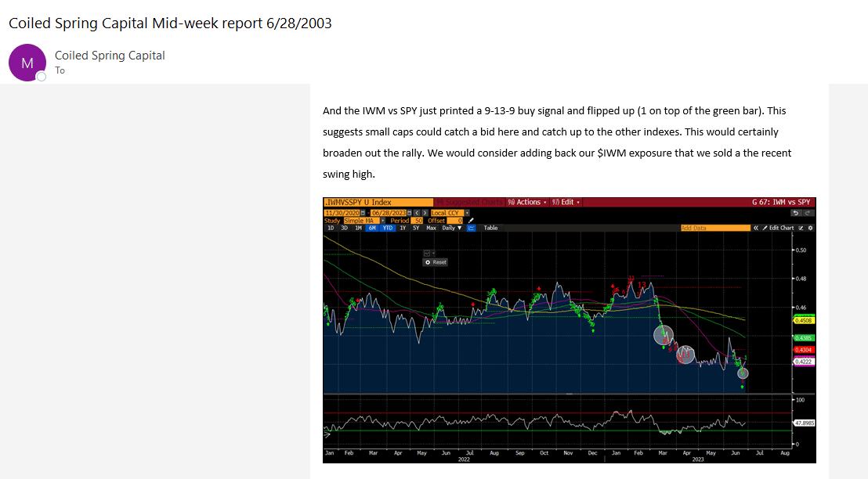Select the blue line chart view icon
The image size is (868, 479).
pyautogui.click(x=471, y=228)
